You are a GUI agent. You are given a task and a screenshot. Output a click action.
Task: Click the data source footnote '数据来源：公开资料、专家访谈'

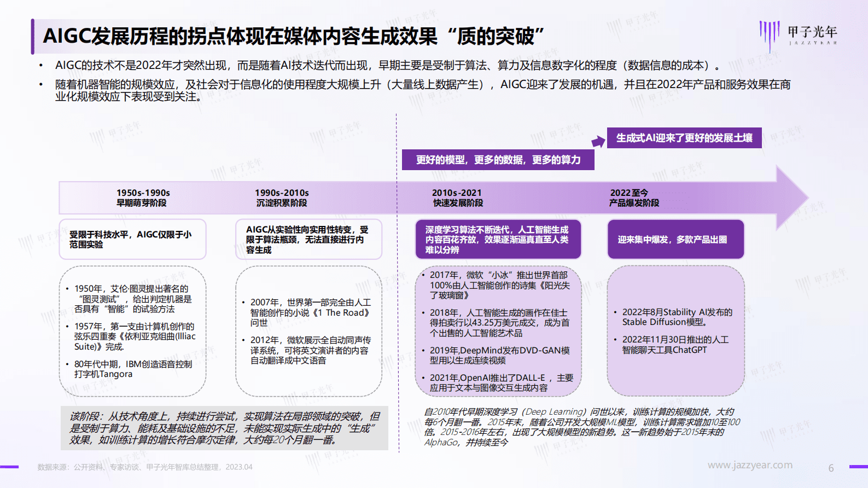pyautogui.click(x=145, y=467)
